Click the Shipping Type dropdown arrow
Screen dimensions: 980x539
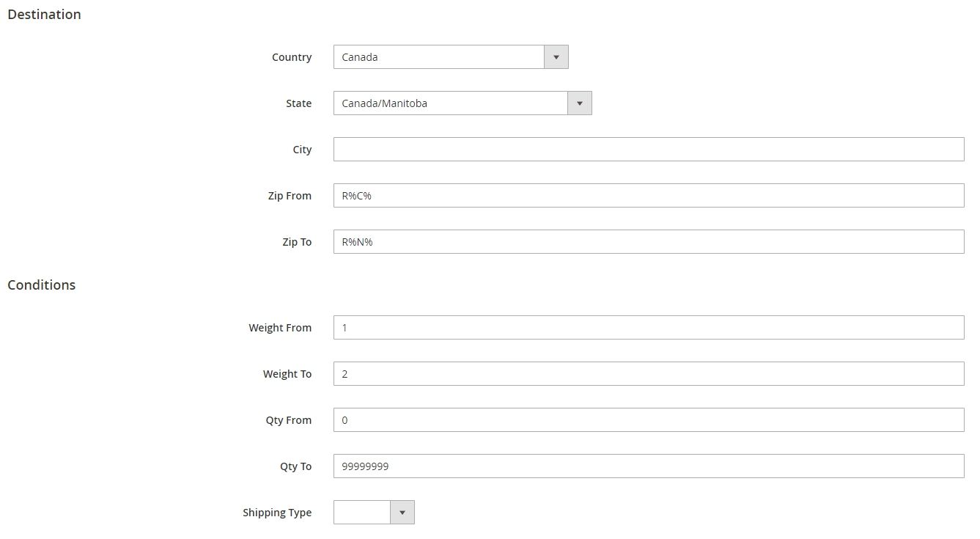(x=402, y=513)
